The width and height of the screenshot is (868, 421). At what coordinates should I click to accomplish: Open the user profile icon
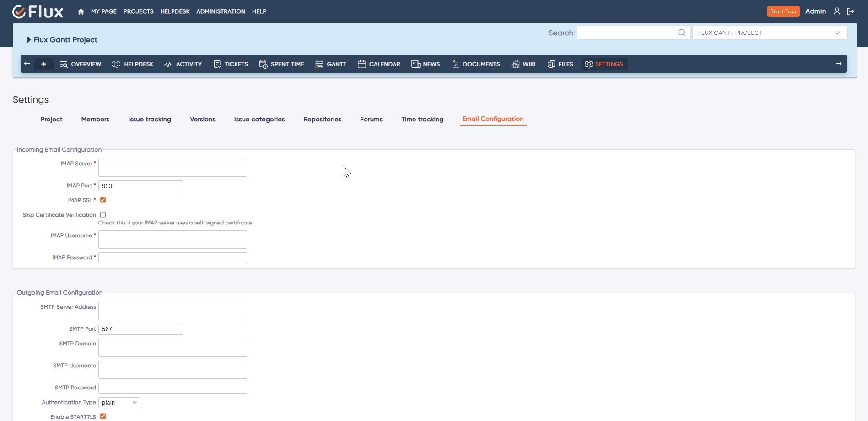[x=836, y=11]
